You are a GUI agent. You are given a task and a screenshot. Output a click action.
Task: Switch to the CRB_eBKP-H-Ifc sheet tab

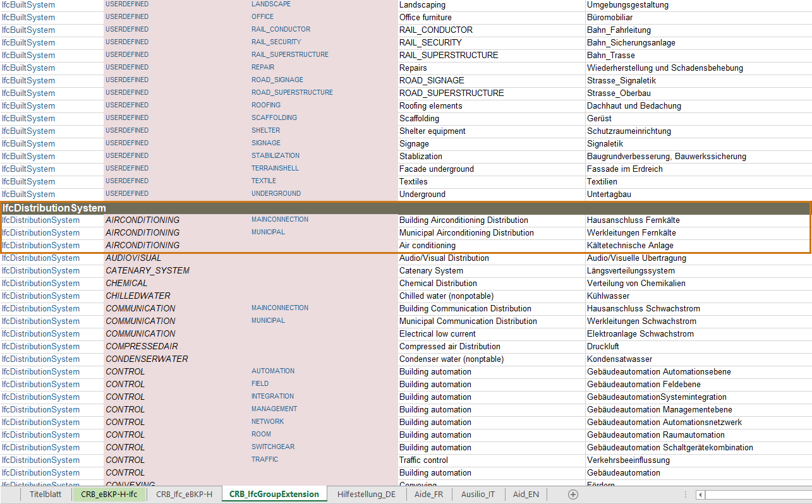[x=109, y=495]
